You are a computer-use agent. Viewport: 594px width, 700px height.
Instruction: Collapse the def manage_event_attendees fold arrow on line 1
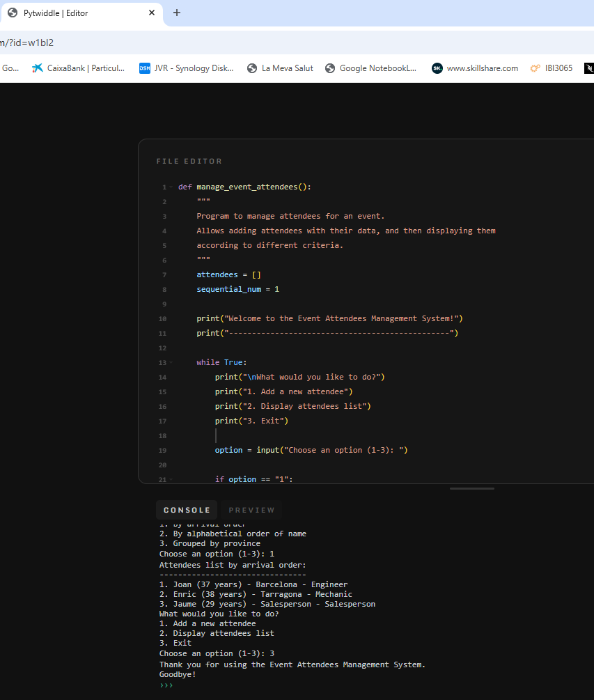pos(171,187)
